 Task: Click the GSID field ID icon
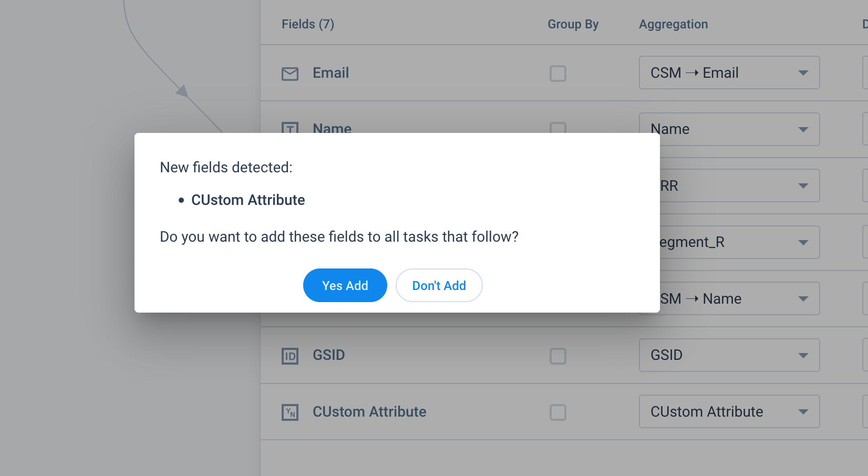[x=290, y=356]
